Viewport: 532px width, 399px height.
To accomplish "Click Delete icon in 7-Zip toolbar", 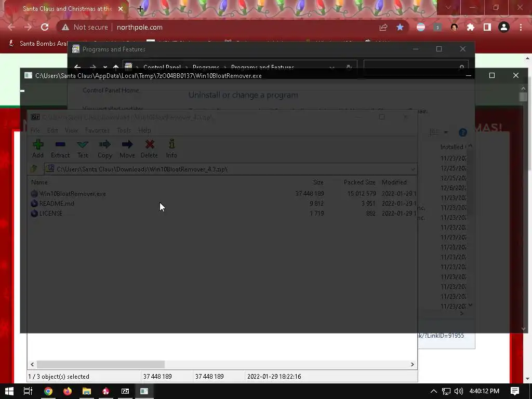I will (x=149, y=144).
